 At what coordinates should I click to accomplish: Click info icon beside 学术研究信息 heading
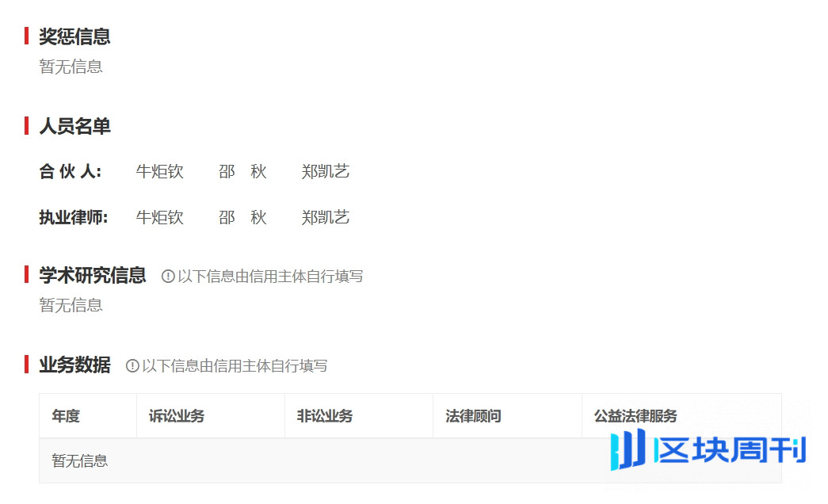(x=168, y=277)
